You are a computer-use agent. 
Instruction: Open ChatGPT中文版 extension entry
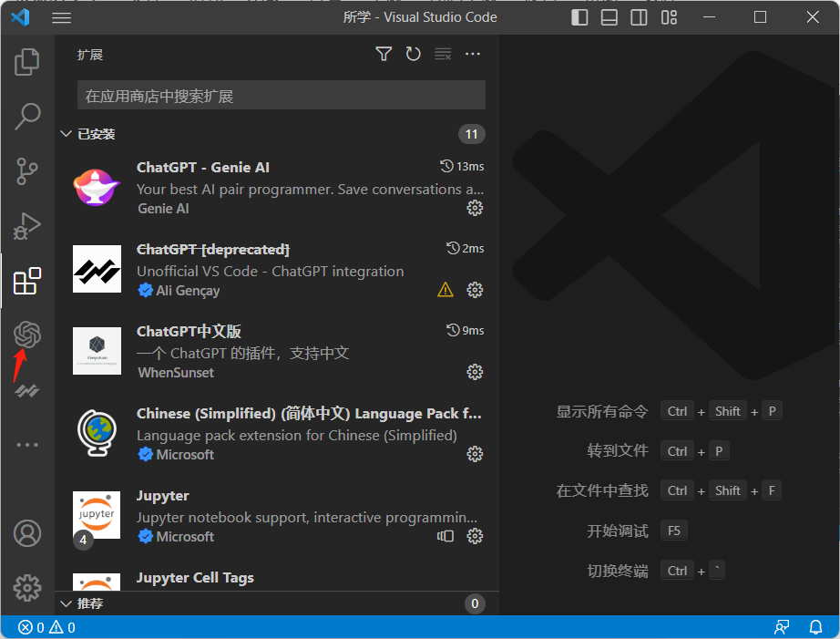click(x=277, y=352)
